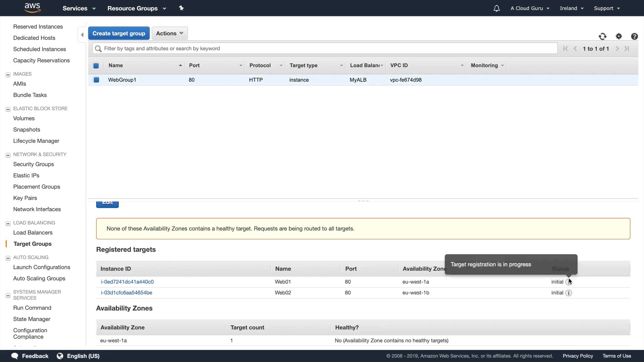The height and width of the screenshot is (362, 644).
Task: Expand the Services menu
Action: pyautogui.click(x=79, y=8)
